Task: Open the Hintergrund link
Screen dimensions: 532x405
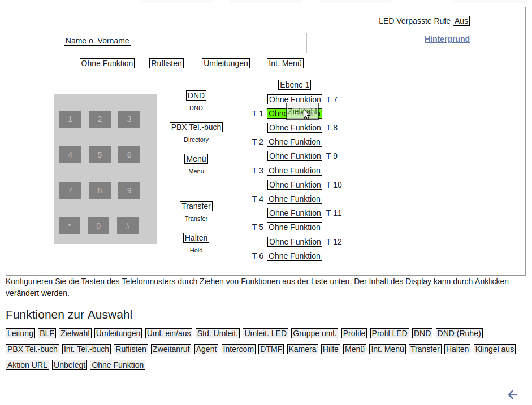Action: tap(447, 39)
